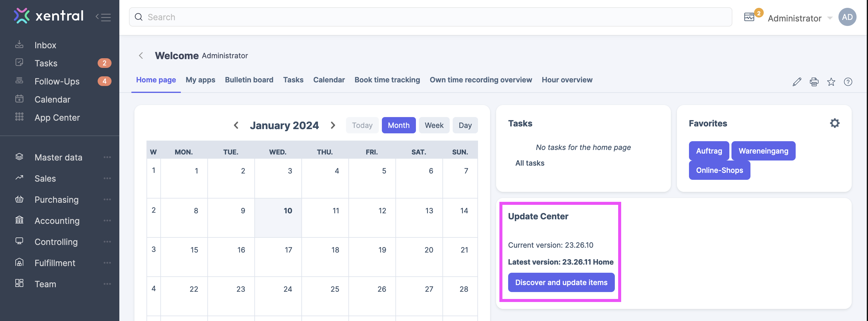Image resolution: width=868 pixels, height=321 pixels.
Task: Expand Team options dots
Action: (107, 284)
